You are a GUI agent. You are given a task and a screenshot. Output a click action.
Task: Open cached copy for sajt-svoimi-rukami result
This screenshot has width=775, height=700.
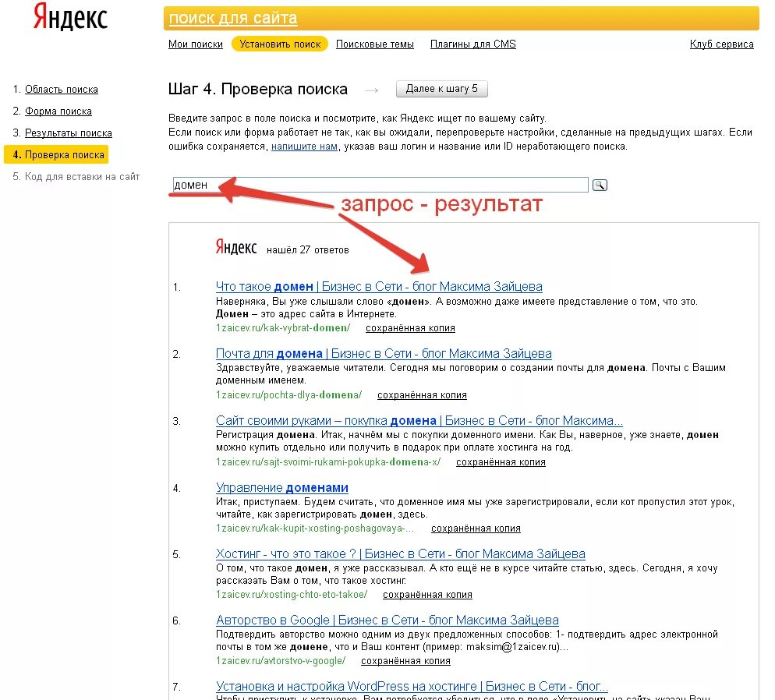click(501, 462)
